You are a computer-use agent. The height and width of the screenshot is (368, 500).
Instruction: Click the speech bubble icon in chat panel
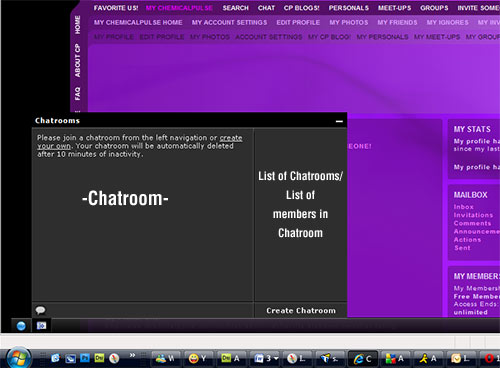(40, 310)
